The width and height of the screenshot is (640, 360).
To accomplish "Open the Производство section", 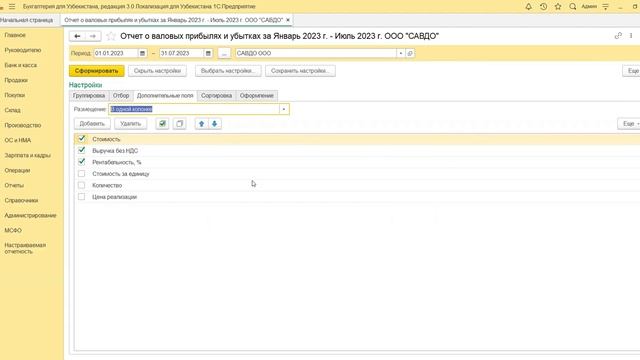I will click(x=23, y=125).
